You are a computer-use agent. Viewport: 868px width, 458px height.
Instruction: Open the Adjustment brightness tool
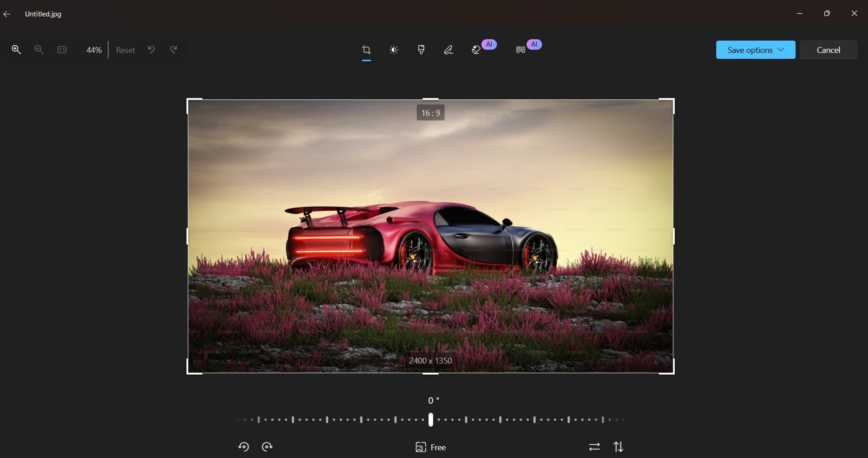pos(393,50)
